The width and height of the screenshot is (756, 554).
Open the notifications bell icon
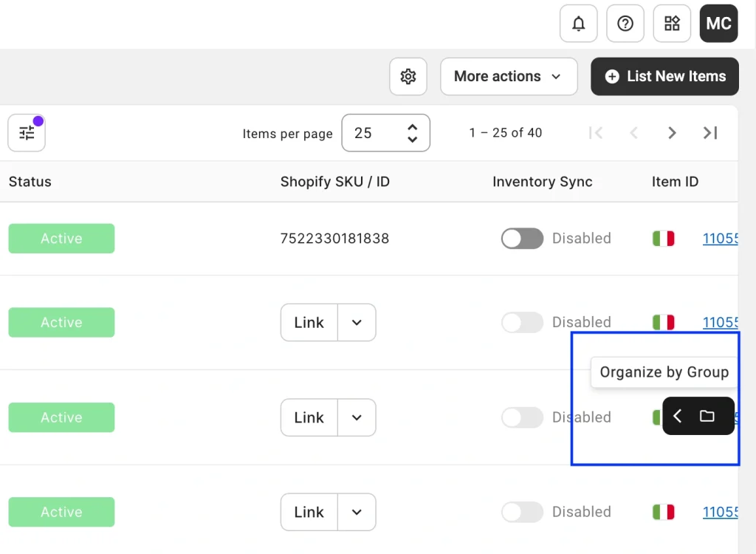[579, 24]
